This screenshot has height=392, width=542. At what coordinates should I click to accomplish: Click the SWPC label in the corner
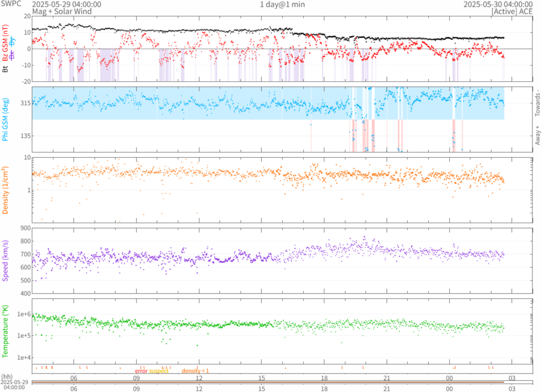[x=11, y=4]
